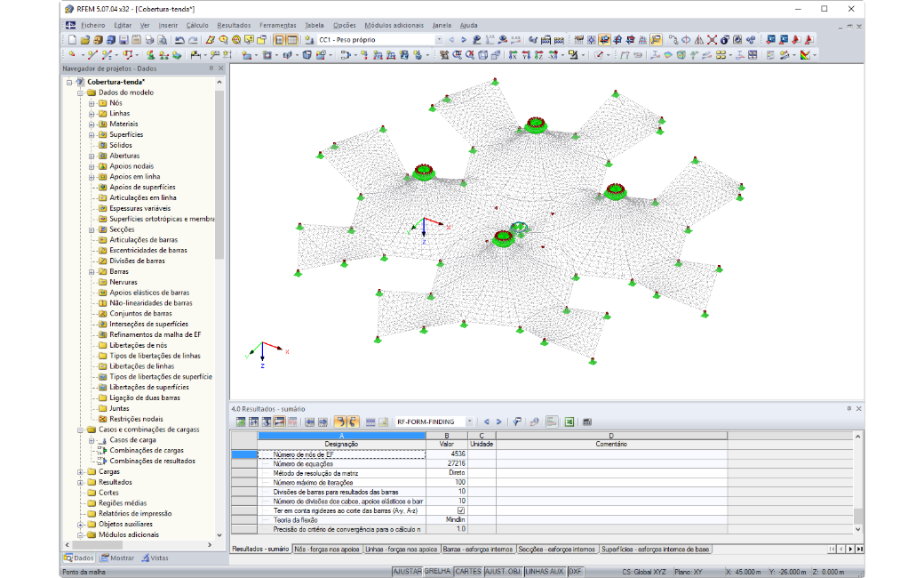Redo the last undone action

click(193, 39)
